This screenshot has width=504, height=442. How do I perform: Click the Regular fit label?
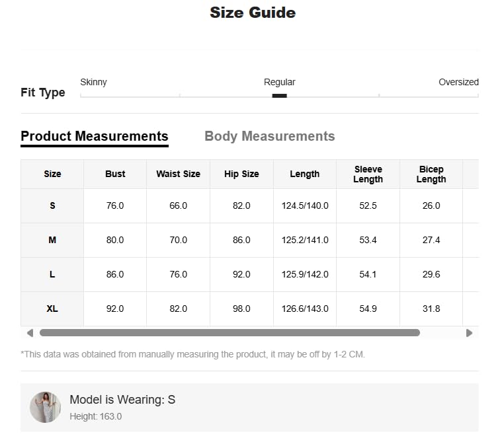click(279, 82)
